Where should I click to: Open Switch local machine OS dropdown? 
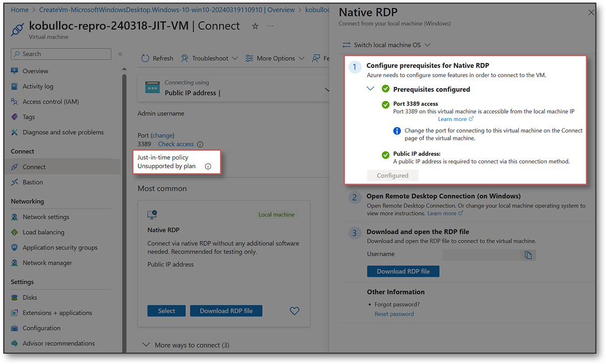(x=386, y=45)
